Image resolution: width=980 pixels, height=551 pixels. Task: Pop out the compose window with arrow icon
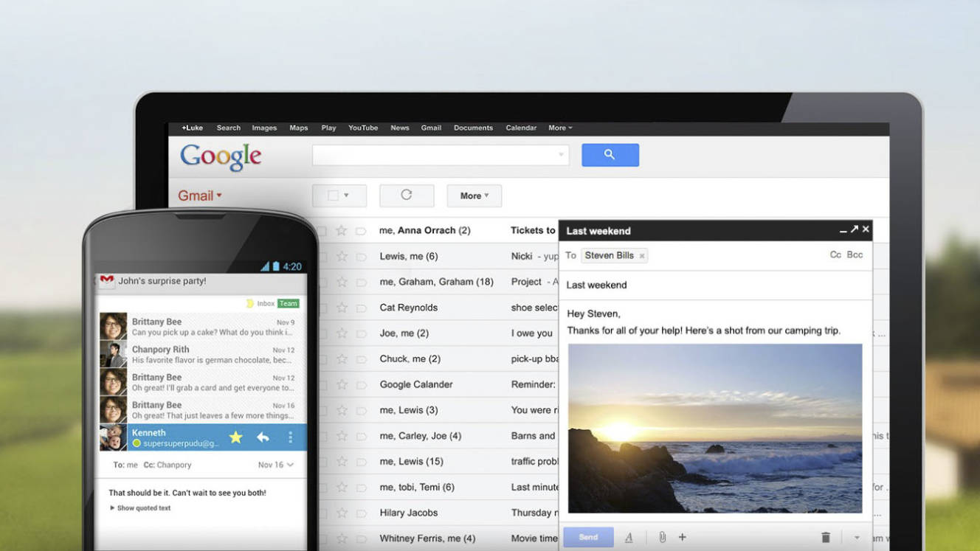tap(854, 229)
